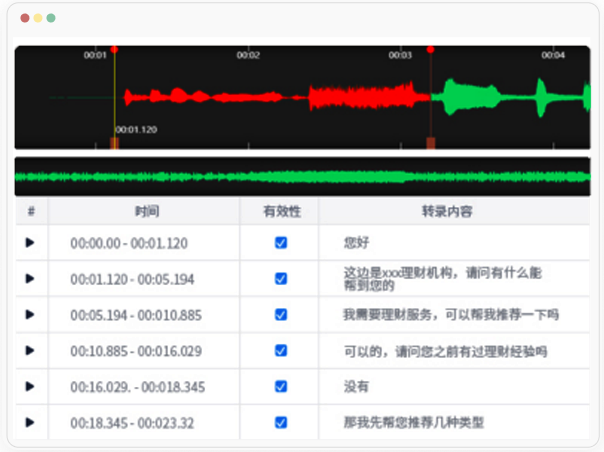This screenshot has width=604, height=452.
Task: Toggle validity checkbox for 00:01.120 - 00:05.194 row
Action: click(281, 279)
